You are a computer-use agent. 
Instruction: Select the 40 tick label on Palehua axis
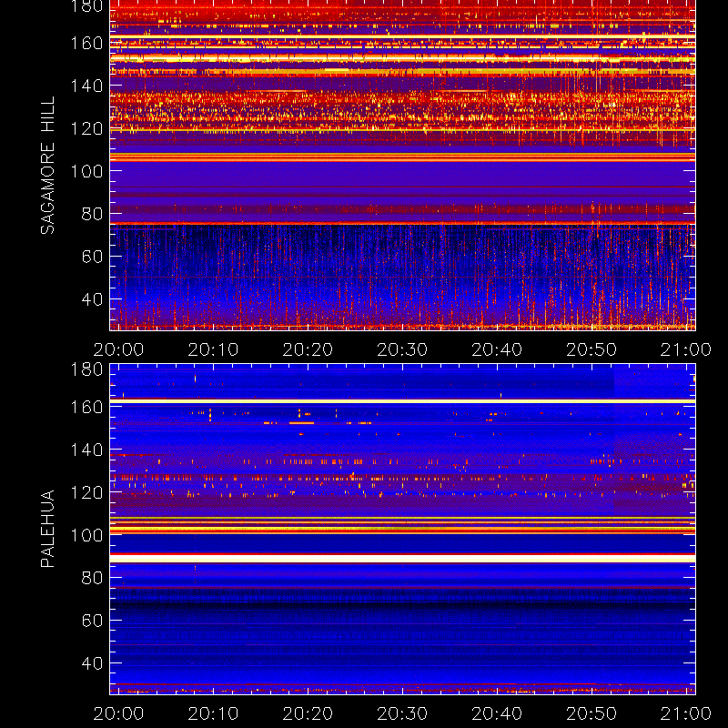[92, 663]
